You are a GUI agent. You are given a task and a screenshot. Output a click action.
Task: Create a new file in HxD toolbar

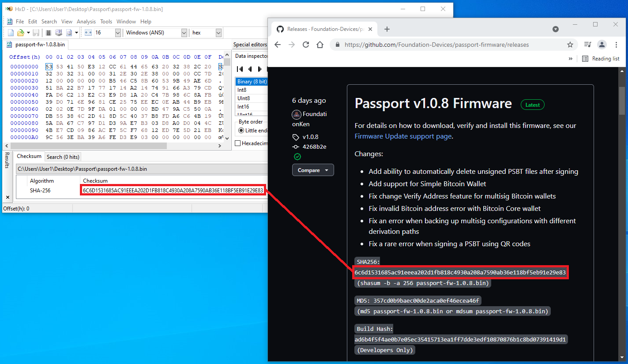click(10, 33)
